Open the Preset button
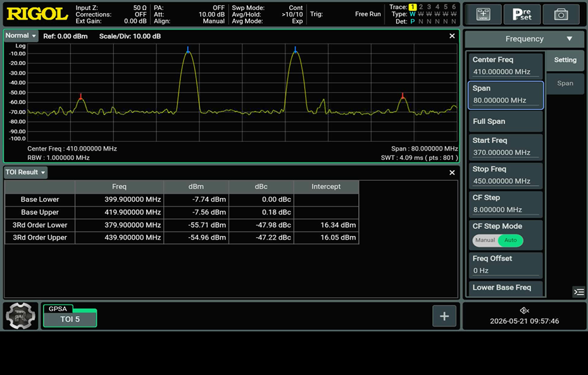The height and width of the screenshot is (375, 588). [x=522, y=15]
